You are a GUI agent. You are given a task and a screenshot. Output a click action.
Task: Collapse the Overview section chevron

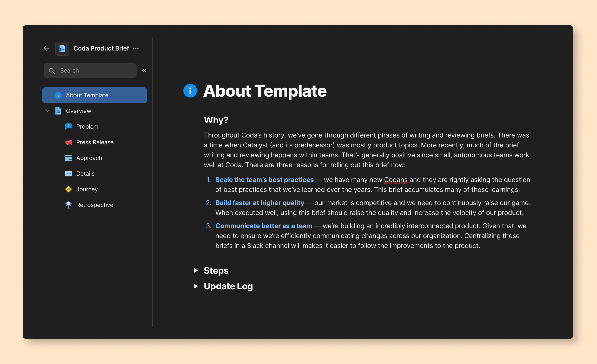48,111
